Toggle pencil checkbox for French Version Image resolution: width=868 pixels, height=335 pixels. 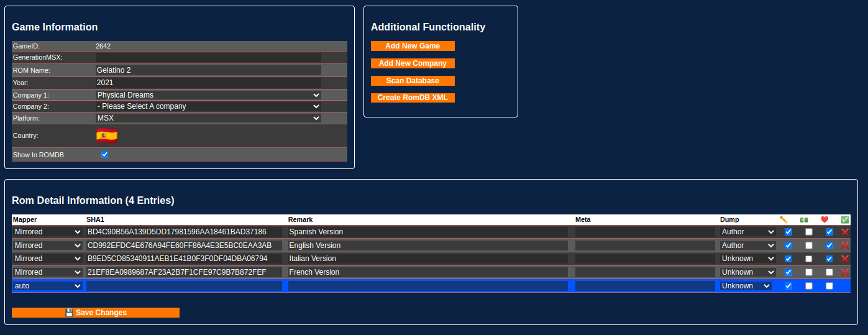[x=788, y=272]
